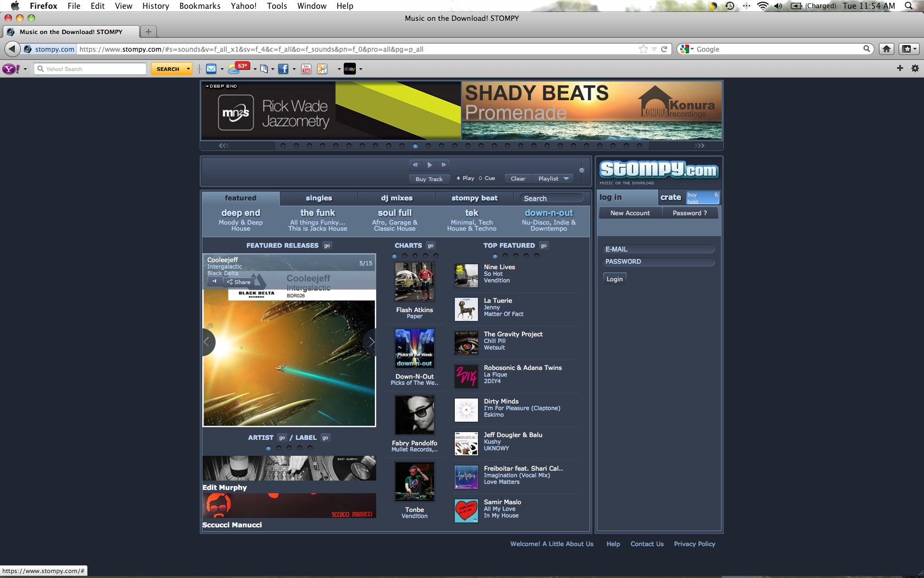Open the Bookmarks menu in menu bar
Viewport: 924px width, 578px height.
click(x=200, y=6)
